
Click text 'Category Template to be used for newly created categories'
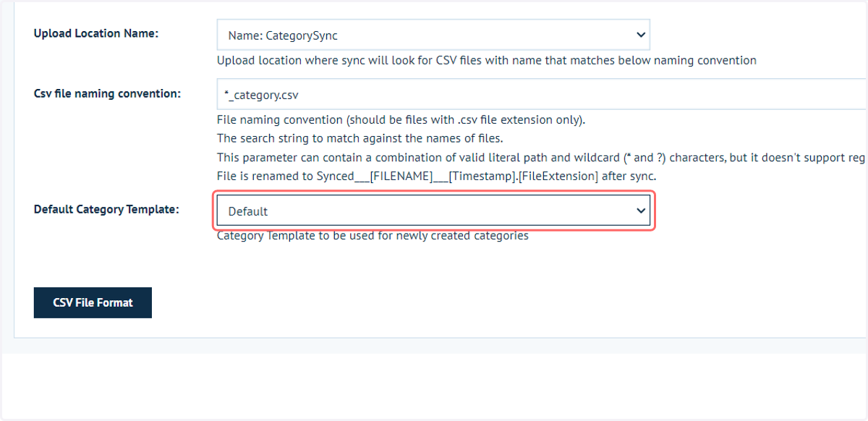click(x=373, y=235)
